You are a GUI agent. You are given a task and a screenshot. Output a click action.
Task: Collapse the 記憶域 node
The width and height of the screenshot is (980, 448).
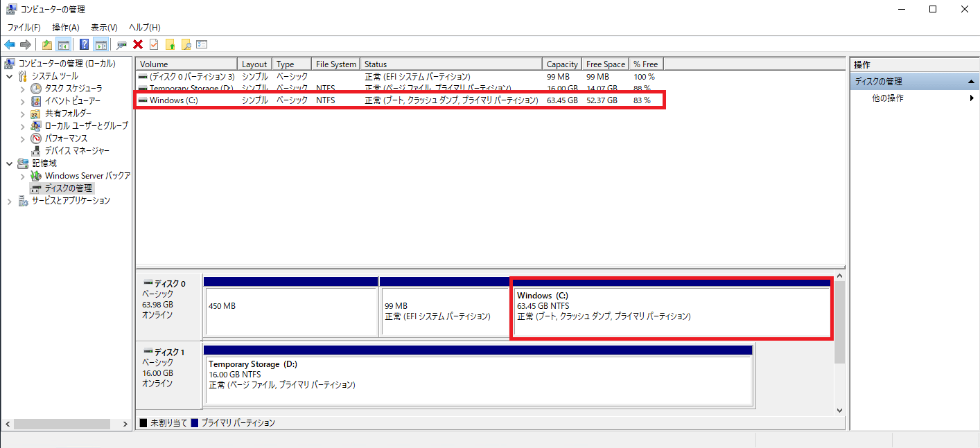(9, 163)
